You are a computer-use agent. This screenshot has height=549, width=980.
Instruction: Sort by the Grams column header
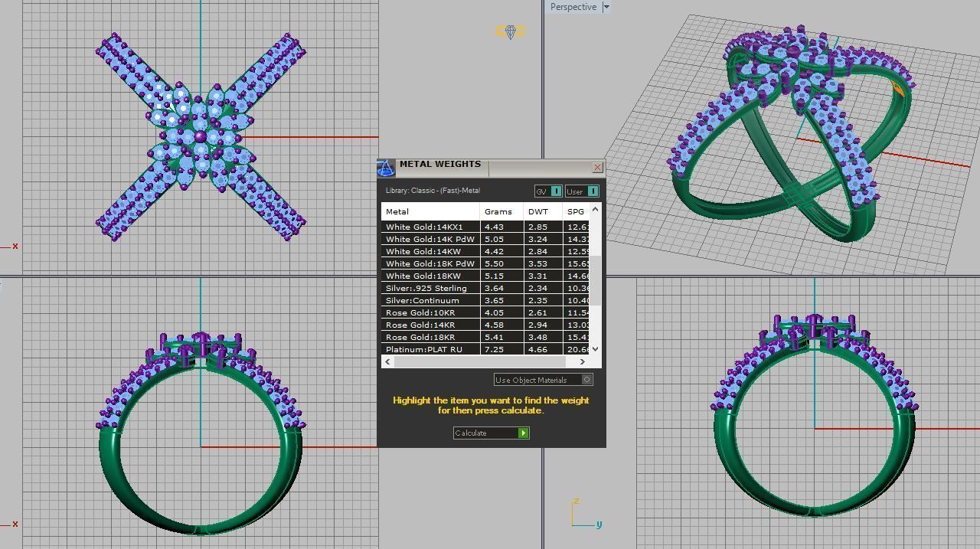[x=501, y=211]
